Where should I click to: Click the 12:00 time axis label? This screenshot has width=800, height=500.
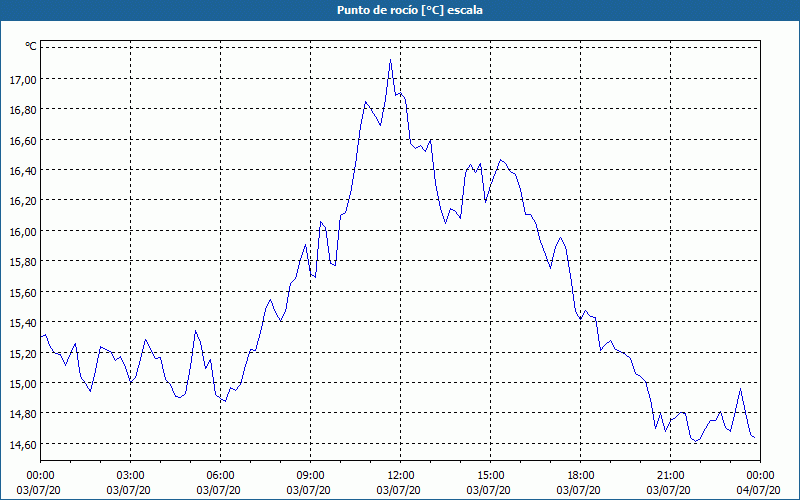click(x=401, y=476)
